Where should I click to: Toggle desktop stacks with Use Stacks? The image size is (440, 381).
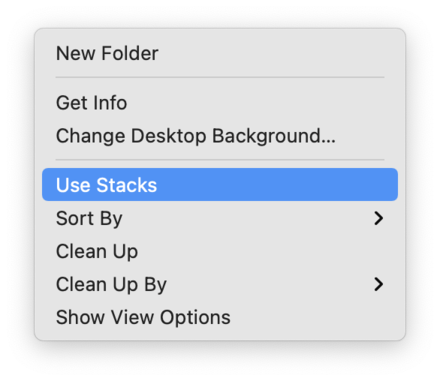220,185
